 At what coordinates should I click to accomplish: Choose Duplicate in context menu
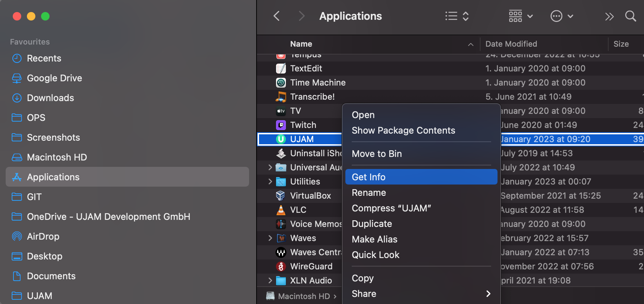(421, 224)
